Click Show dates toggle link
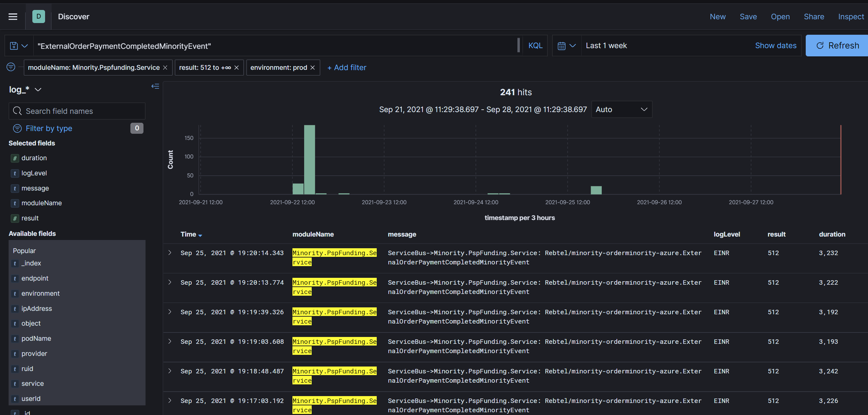The width and height of the screenshot is (868, 415). click(x=775, y=46)
